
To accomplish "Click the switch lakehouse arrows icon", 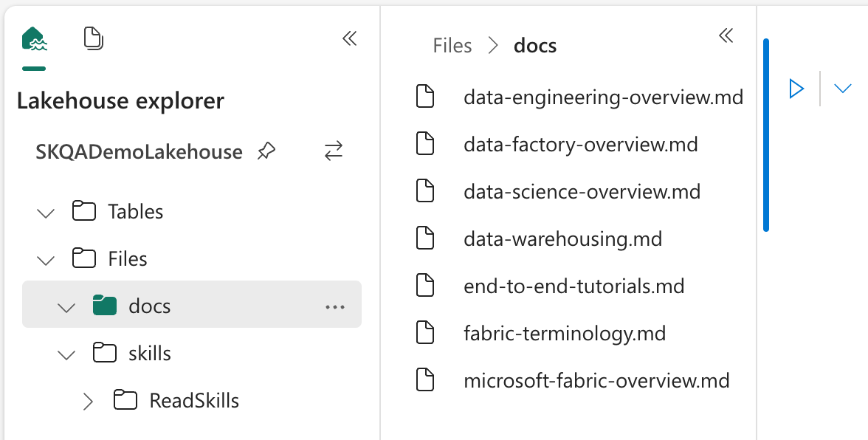I will coord(334,152).
